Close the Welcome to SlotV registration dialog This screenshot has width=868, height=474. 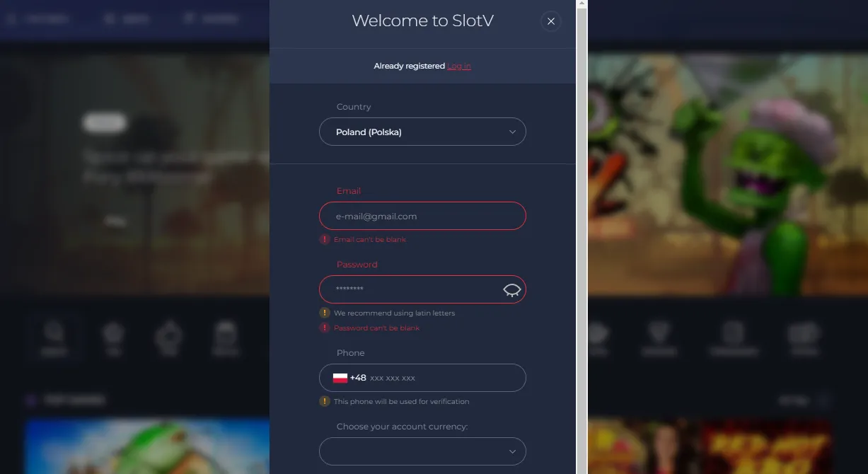pyautogui.click(x=551, y=22)
